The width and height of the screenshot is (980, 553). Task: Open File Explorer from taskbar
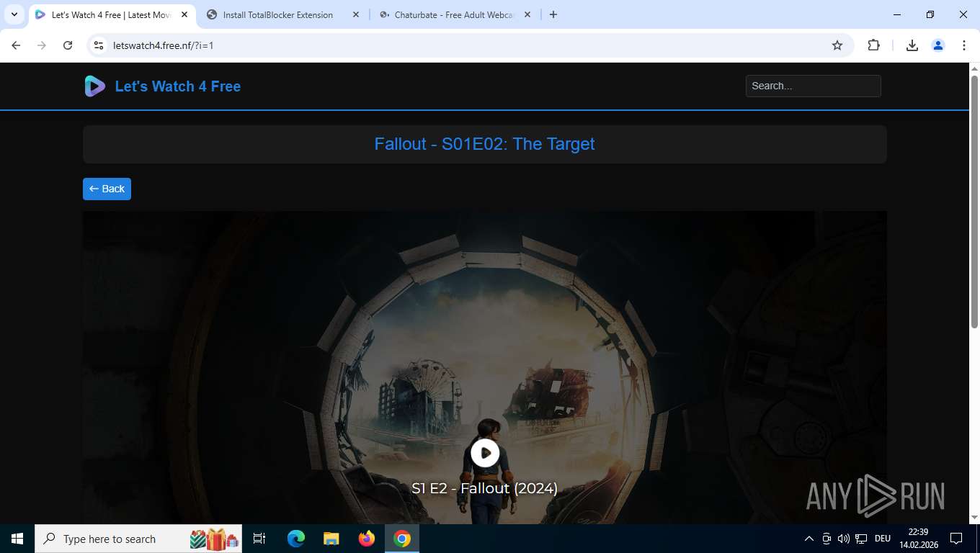331,539
